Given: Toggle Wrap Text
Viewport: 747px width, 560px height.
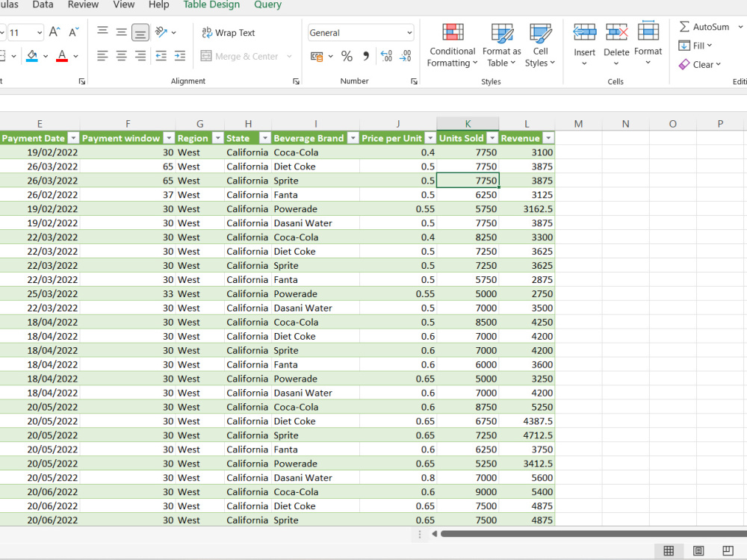Looking at the screenshot, I should click(228, 32).
